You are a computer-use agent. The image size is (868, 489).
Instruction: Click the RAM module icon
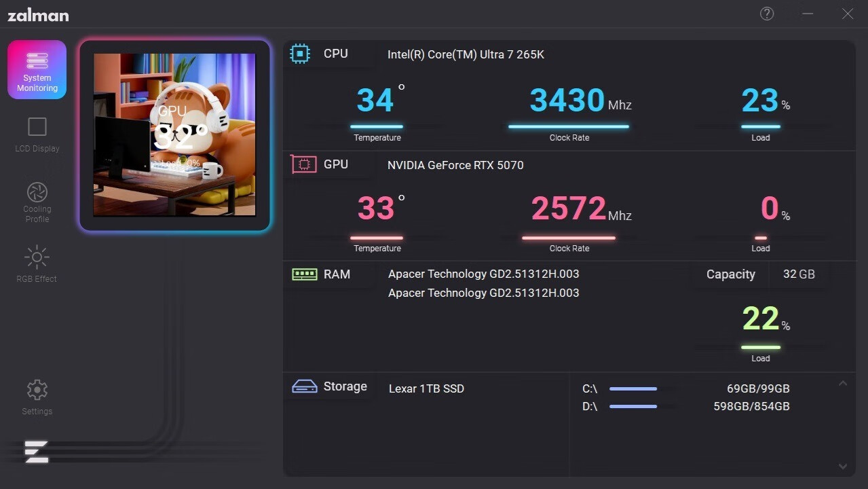pyautogui.click(x=305, y=274)
